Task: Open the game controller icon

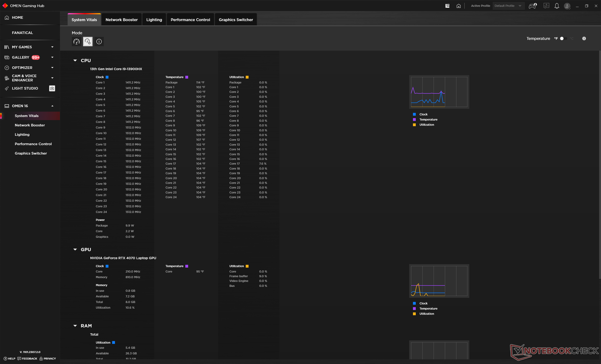Action: [532, 6]
